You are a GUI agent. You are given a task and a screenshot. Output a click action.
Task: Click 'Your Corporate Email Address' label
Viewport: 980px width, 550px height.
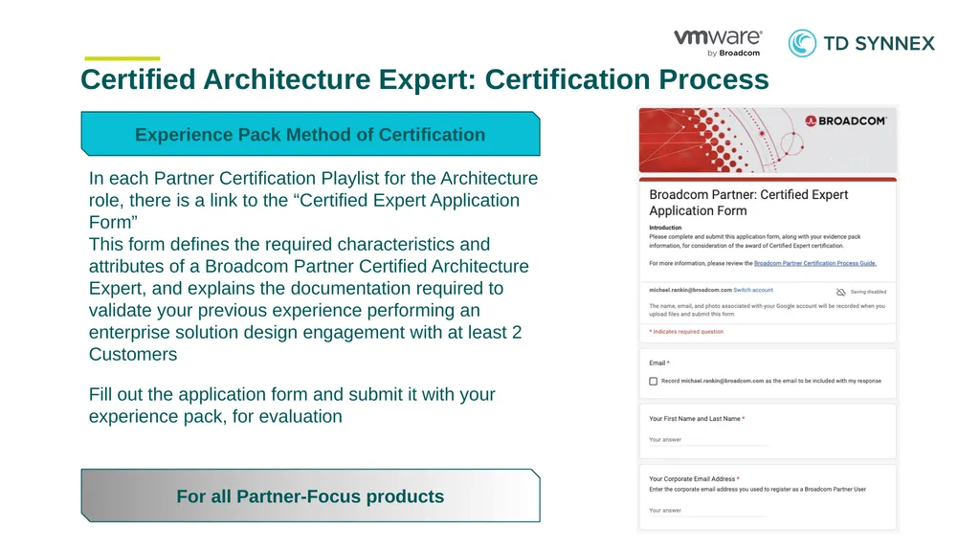click(692, 479)
